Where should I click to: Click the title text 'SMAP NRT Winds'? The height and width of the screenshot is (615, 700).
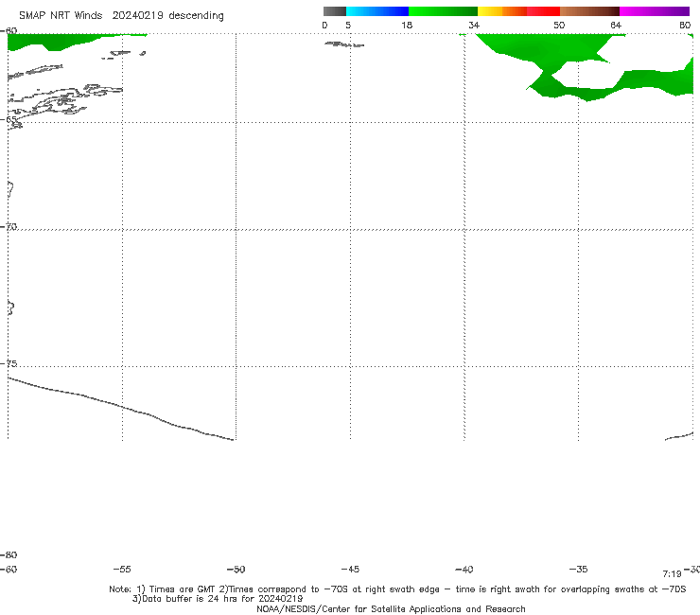point(61,16)
